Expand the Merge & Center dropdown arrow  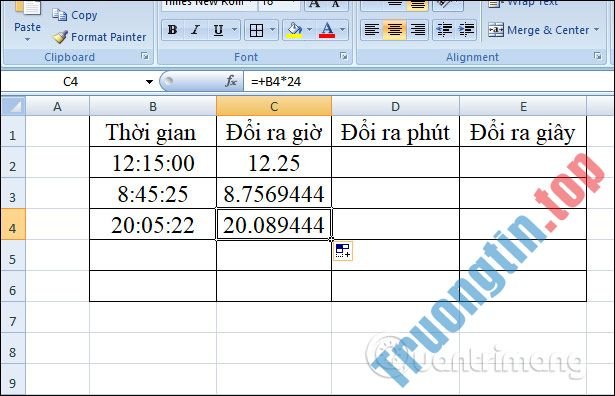(597, 30)
